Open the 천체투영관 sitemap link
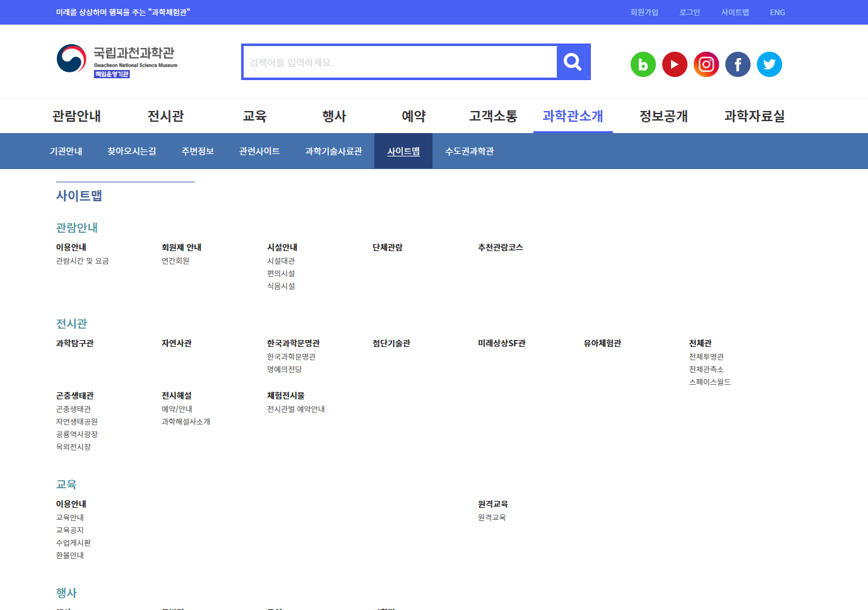 click(x=706, y=357)
